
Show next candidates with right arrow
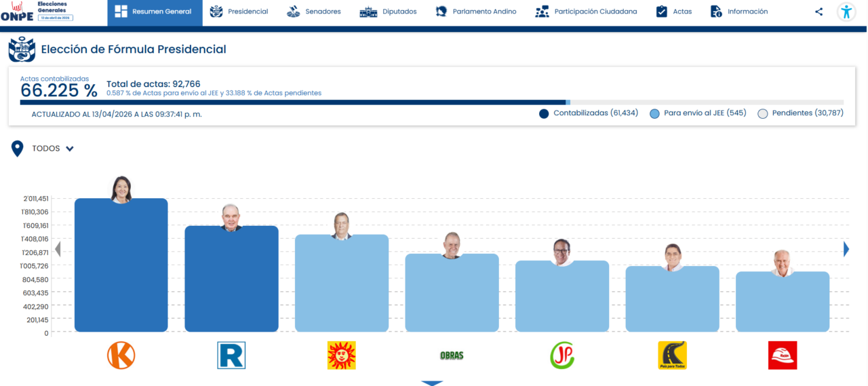(846, 250)
